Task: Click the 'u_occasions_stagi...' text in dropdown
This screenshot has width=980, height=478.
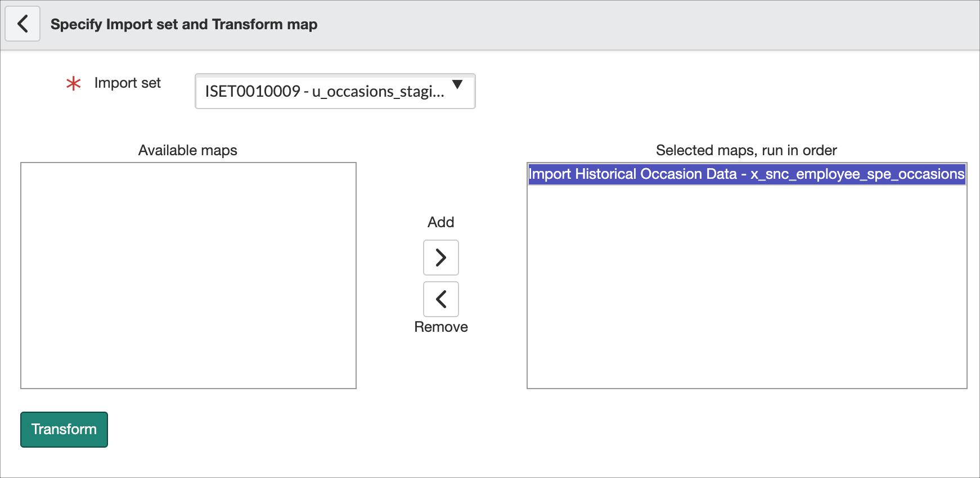Action: (378, 91)
